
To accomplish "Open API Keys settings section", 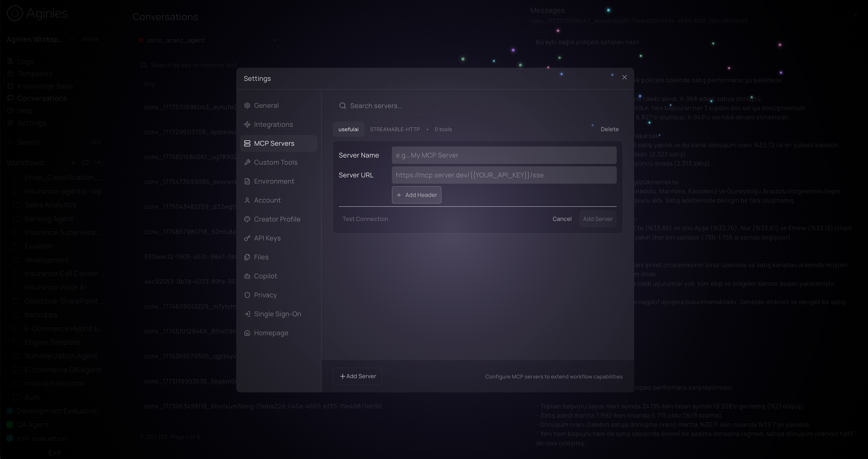I will point(278,238).
